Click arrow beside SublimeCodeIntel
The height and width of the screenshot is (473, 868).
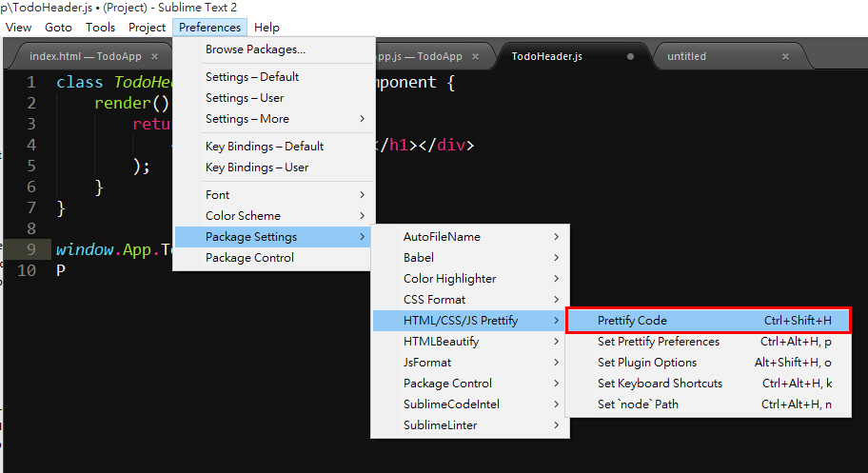tap(557, 404)
